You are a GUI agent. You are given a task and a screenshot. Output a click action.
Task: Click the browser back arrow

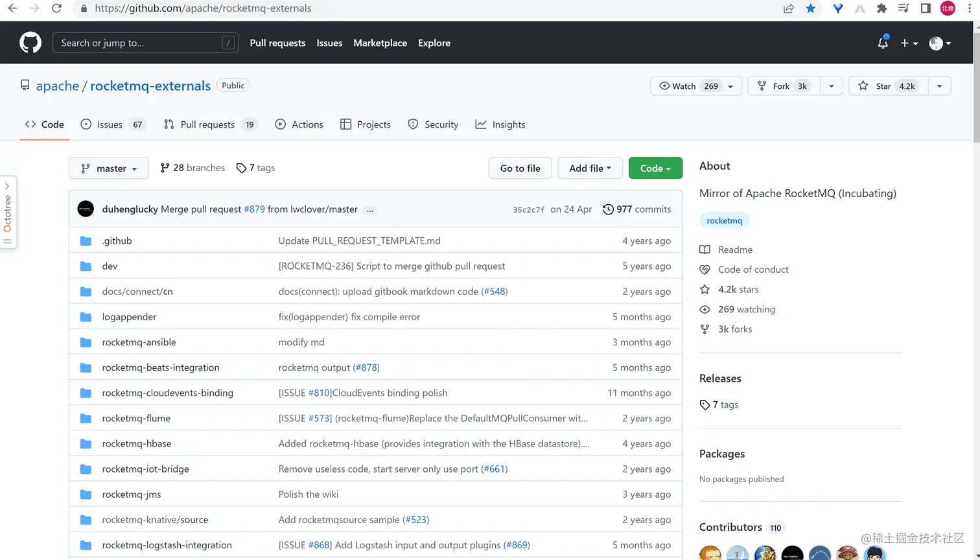coord(13,8)
